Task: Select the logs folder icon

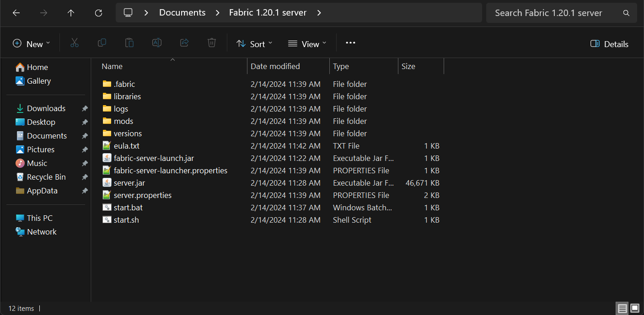Action: (107, 109)
